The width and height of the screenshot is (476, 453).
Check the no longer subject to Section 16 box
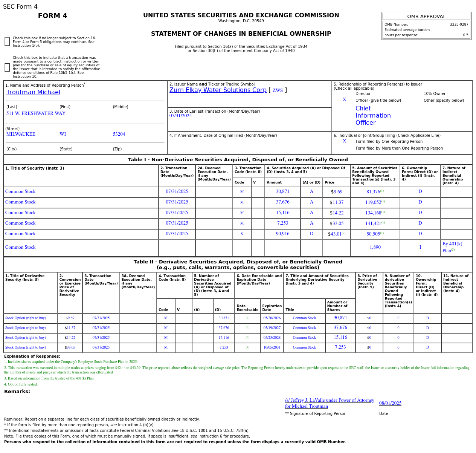7,42
